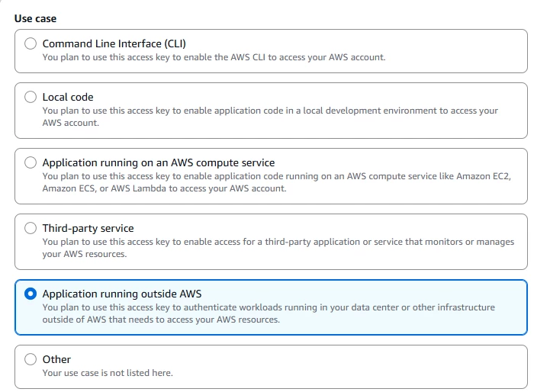Click the Use case section heading
The width and height of the screenshot is (550, 392).
35,18
